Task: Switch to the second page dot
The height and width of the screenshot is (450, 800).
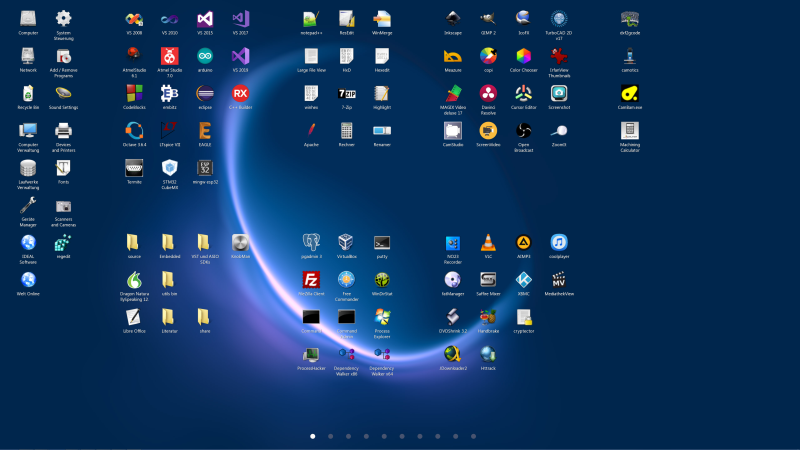Action: tap(331, 436)
